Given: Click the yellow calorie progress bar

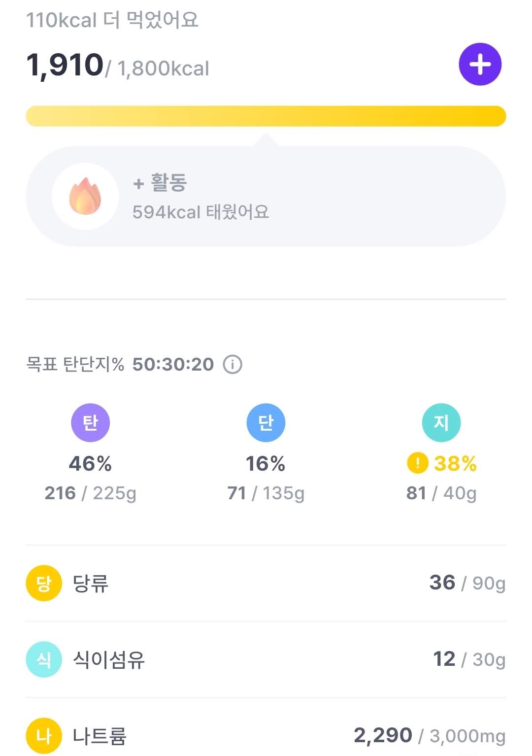Looking at the screenshot, I should 266,116.
